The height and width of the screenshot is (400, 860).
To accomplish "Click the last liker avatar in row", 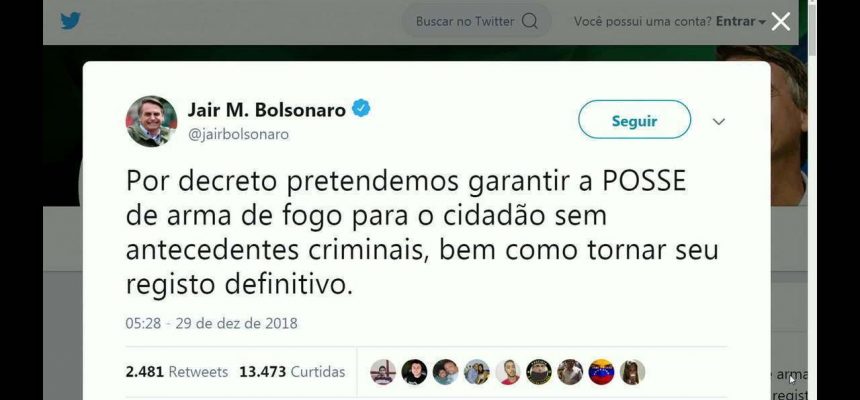I will click(x=632, y=372).
